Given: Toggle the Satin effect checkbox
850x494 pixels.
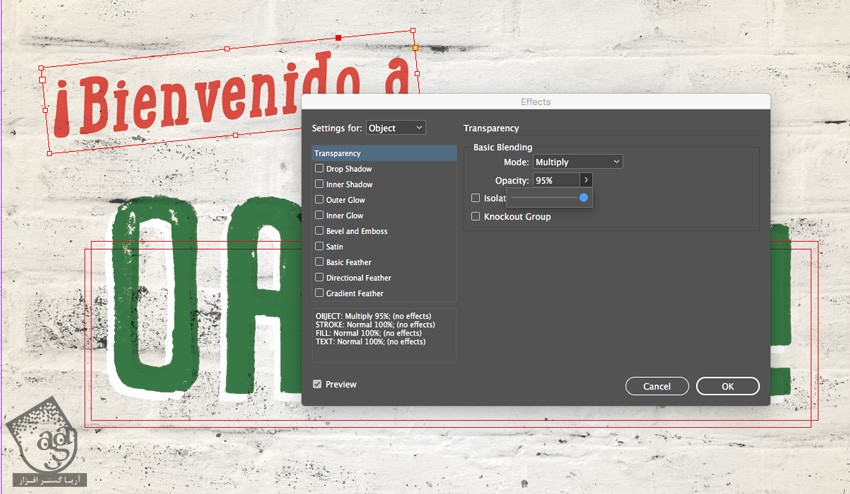Looking at the screenshot, I should coord(319,246).
